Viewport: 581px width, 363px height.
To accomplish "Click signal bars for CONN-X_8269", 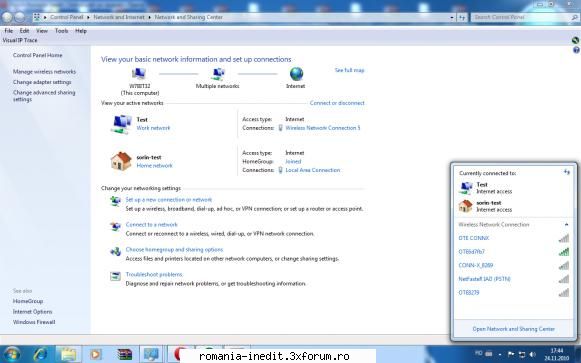I will pos(564,265).
